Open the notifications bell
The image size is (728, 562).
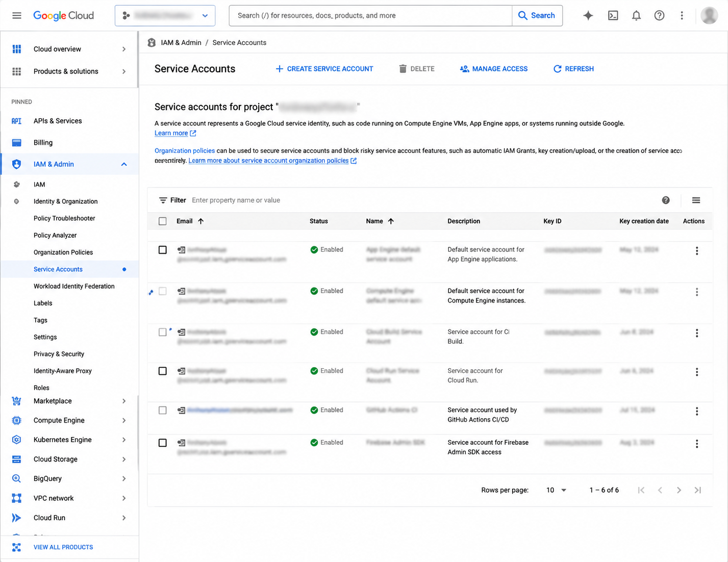tap(636, 15)
